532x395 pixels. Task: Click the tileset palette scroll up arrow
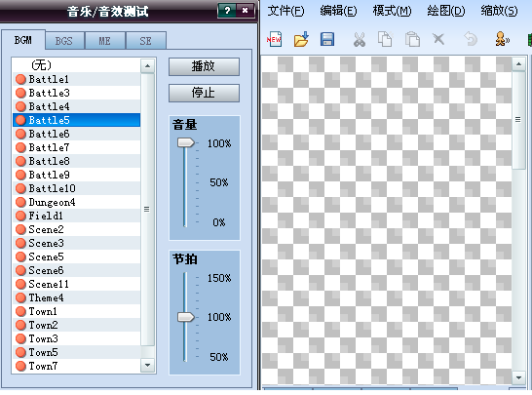518,63
